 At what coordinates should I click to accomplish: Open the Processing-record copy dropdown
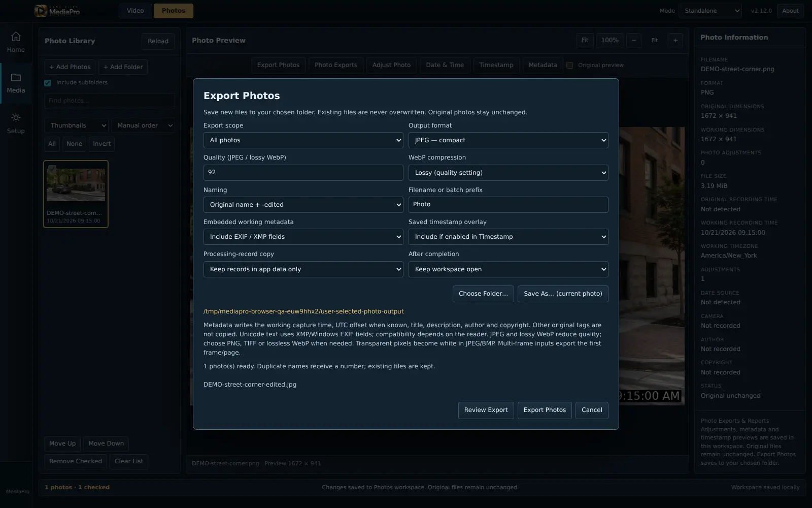coord(303,269)
